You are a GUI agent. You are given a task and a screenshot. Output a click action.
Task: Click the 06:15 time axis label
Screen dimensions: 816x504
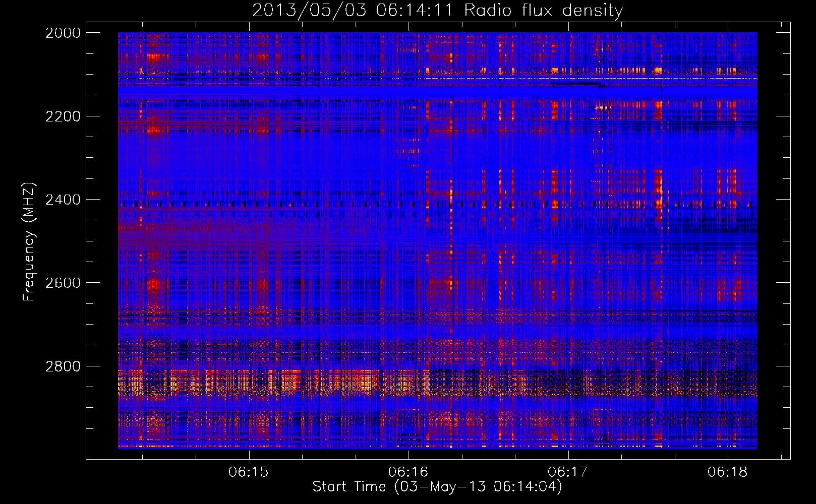[x=249, y=472]
